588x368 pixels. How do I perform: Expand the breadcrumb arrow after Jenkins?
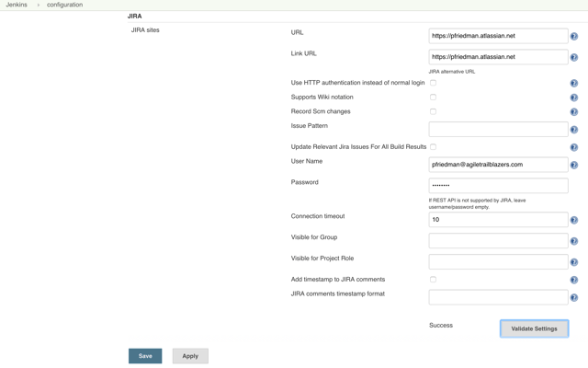click(39, 5)
